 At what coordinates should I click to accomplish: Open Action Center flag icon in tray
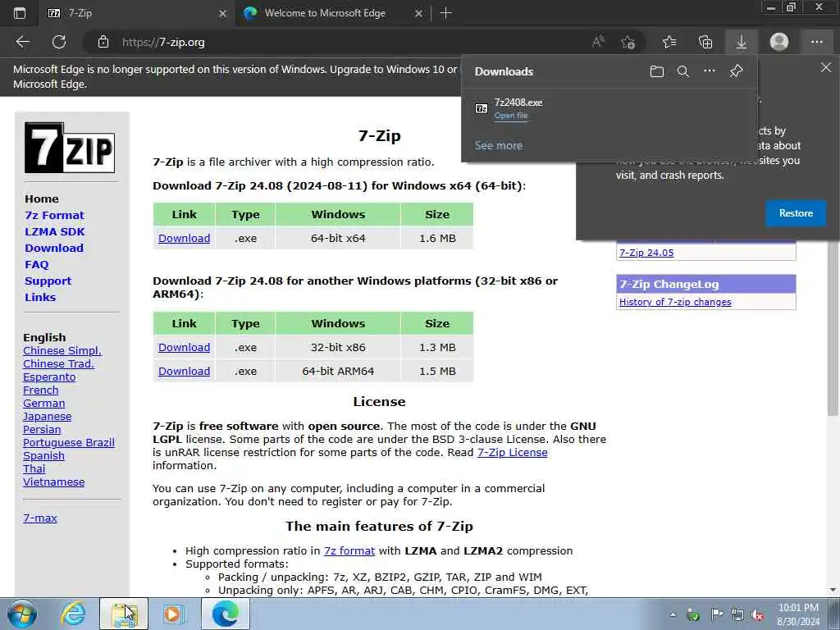click(x=717, y=614)
